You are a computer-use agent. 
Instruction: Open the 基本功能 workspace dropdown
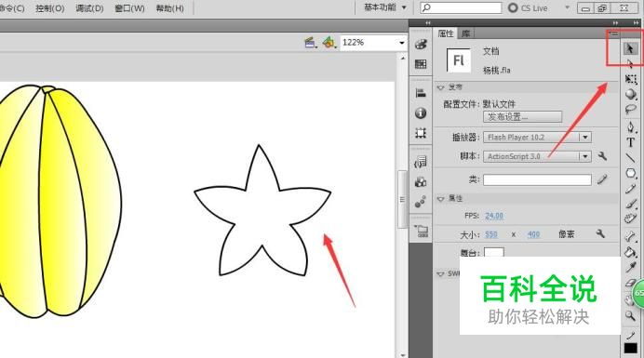[385, 7]
